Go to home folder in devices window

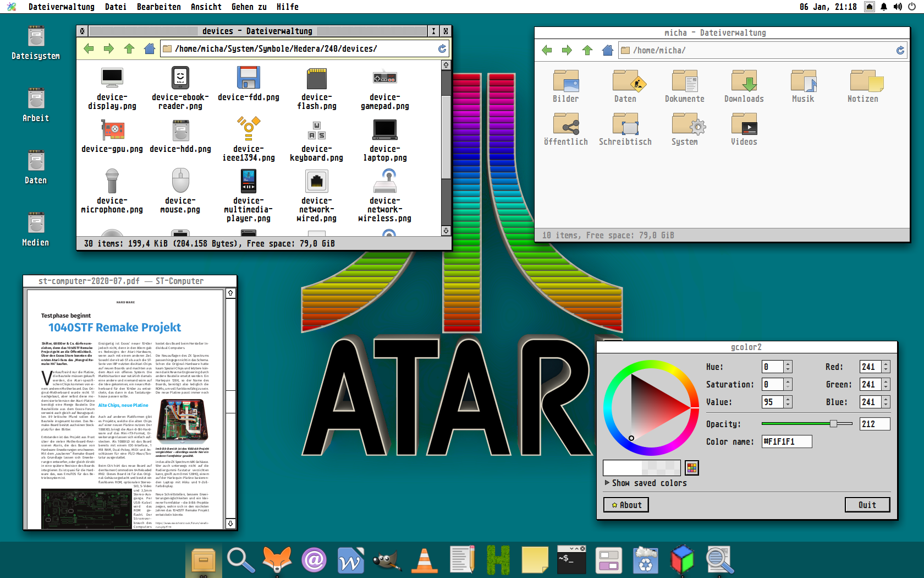coord(150,49)
